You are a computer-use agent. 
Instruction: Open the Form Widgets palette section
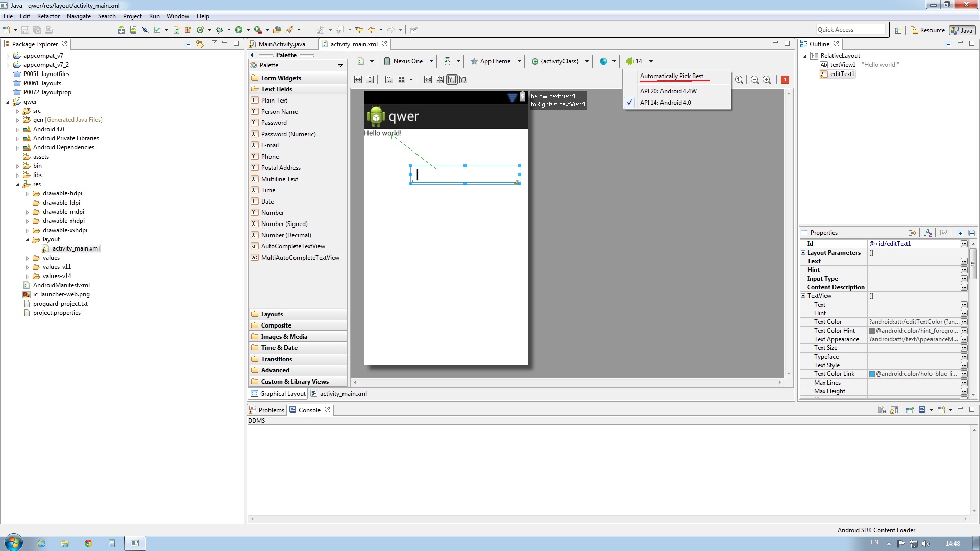click(298, 78)
